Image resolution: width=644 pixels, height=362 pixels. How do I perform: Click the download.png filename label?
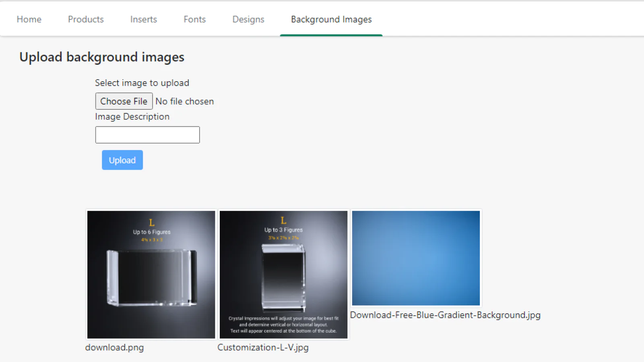tap(114, 348)
